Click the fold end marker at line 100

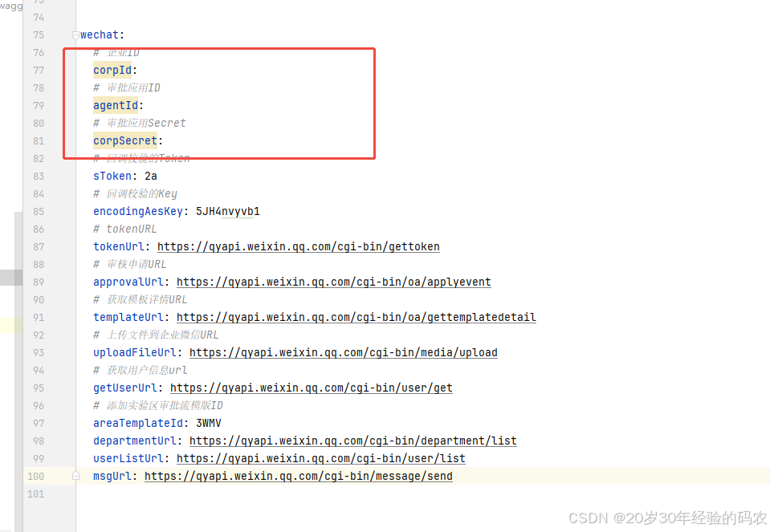75,476
